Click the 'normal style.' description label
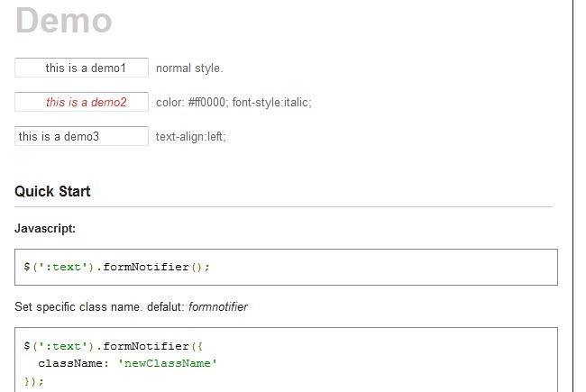Viewport: 586px width, 392px height. coord(189,68)
